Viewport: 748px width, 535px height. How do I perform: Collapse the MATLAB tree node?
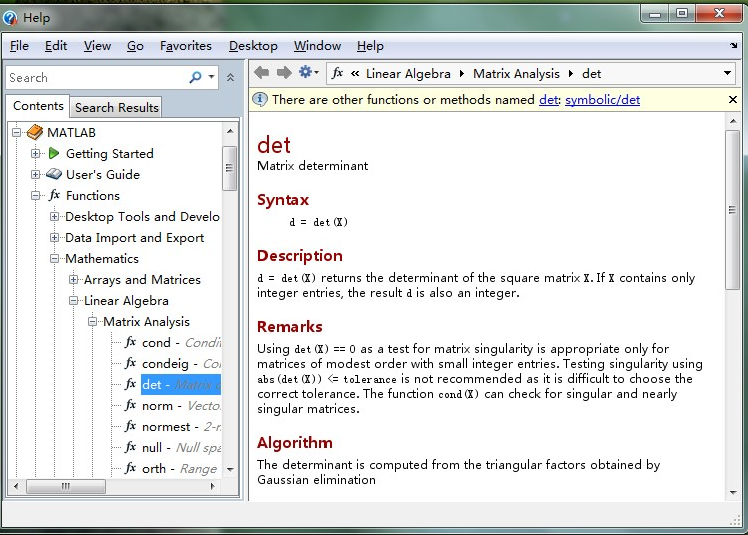click(17, 132)
